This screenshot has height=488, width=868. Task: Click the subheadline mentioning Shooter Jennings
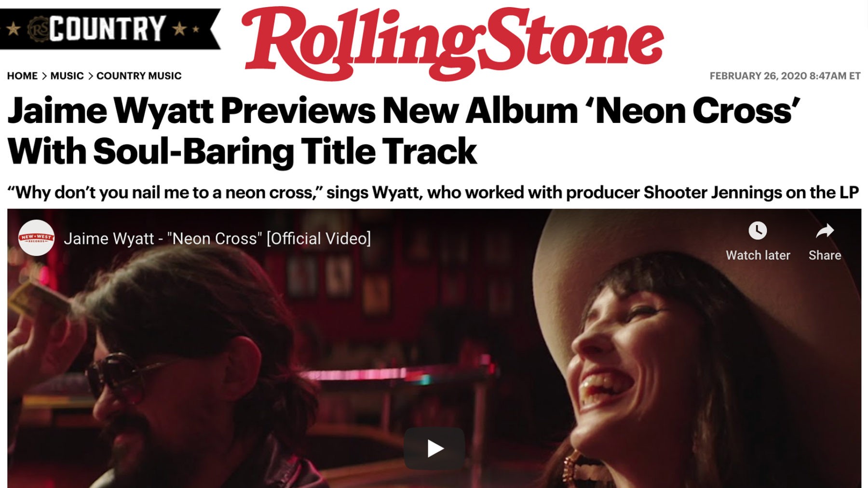point(433,193)
